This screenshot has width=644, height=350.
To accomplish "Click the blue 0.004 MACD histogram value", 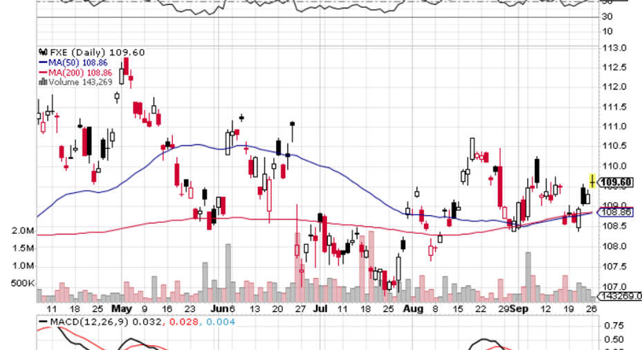I will coord(221,322).
